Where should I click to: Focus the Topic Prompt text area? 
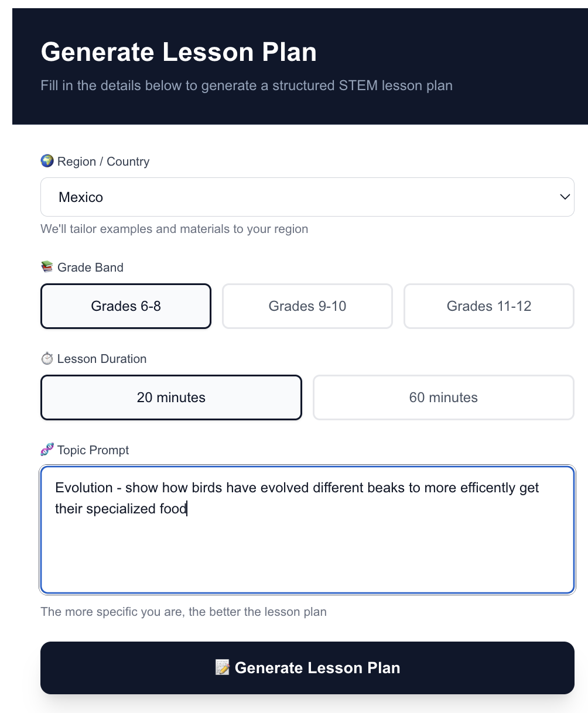click(x=307, y=530)
